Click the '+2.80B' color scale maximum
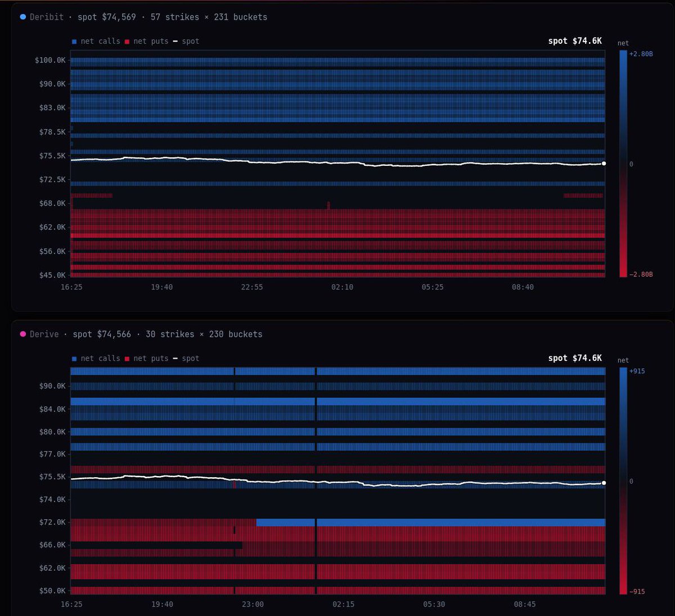The width and height of the screenshot is (675, 616). 641,54
